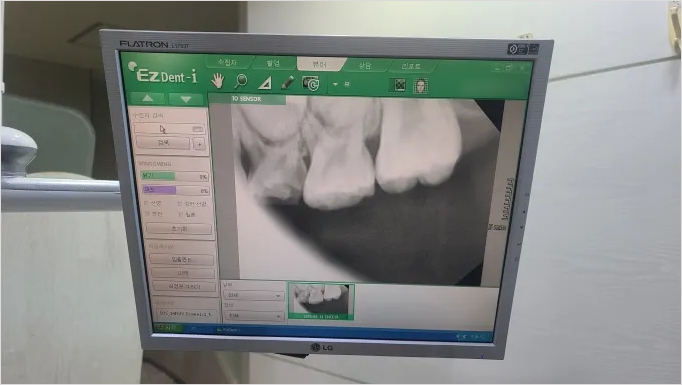Toggle the checkbox to the right of 반전
This screenshot has height=385, width=682.
click(181, 214)
